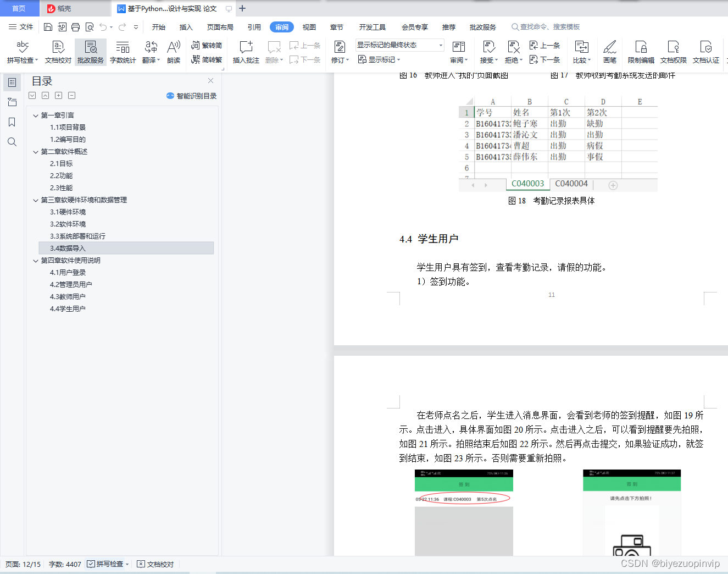This screenshot has width=728, height=574.
Task: Open the 稻壳 tab
Action: point(75,8)
